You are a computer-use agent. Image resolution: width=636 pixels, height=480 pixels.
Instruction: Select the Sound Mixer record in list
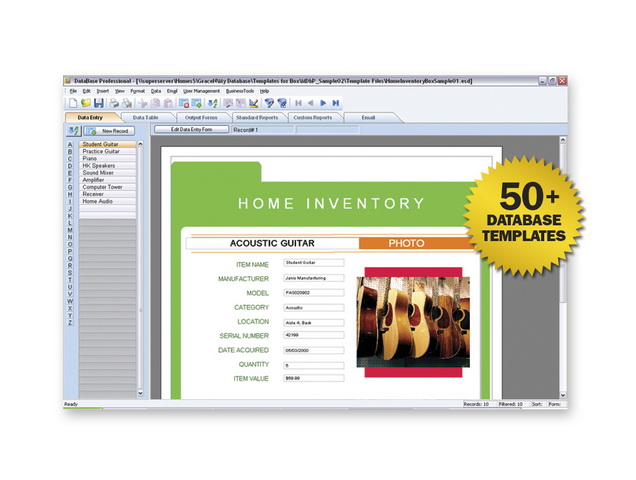point(98,173)
